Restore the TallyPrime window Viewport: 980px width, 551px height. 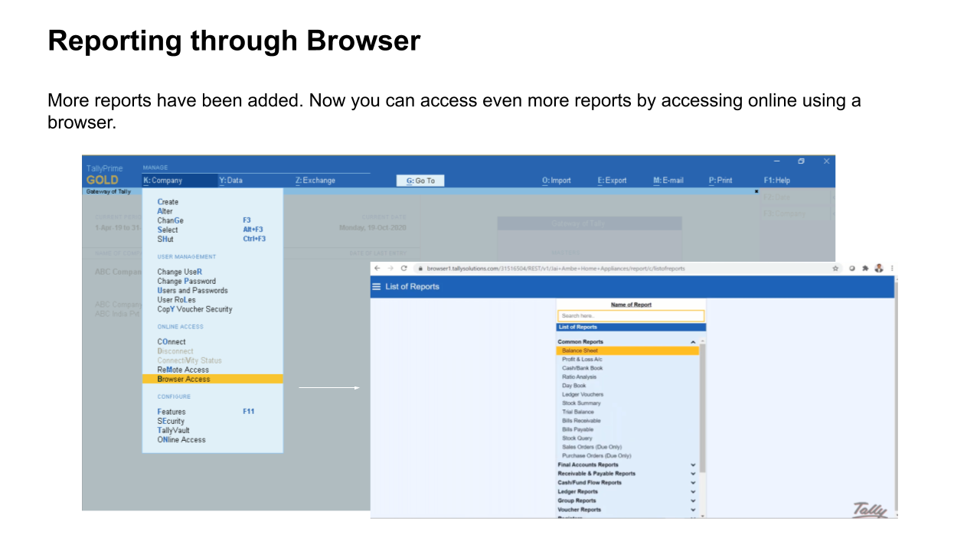801,161
